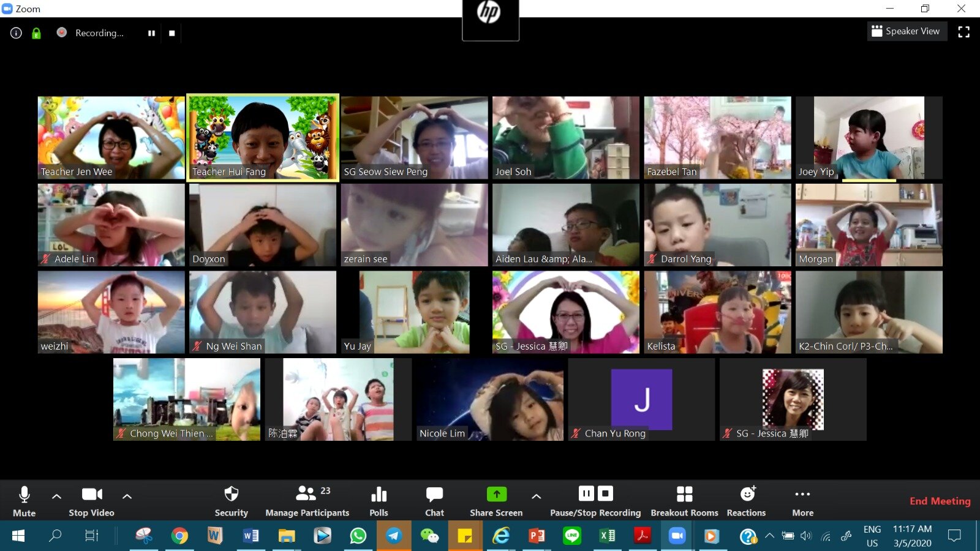Open WhatsApp from the taskbar
The height and width of the screenshot is (551, 980).
coord(358,536)
